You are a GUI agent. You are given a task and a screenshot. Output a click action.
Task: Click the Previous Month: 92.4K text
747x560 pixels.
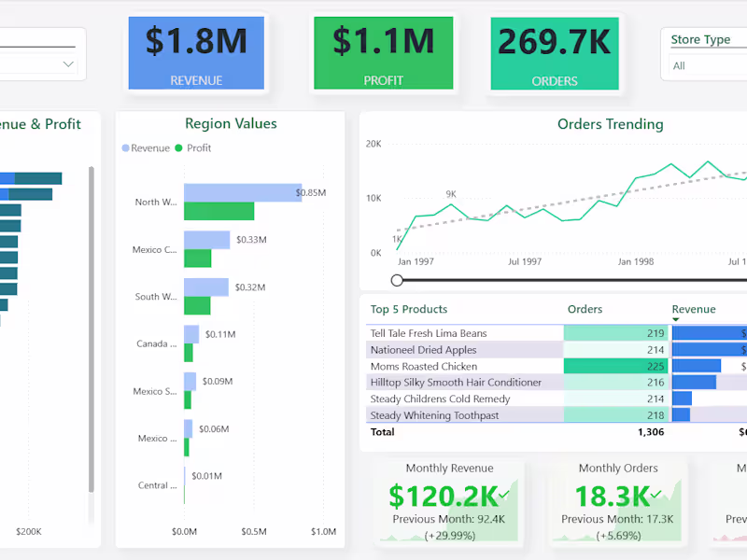pyautogui.click(x=449, y=519)
